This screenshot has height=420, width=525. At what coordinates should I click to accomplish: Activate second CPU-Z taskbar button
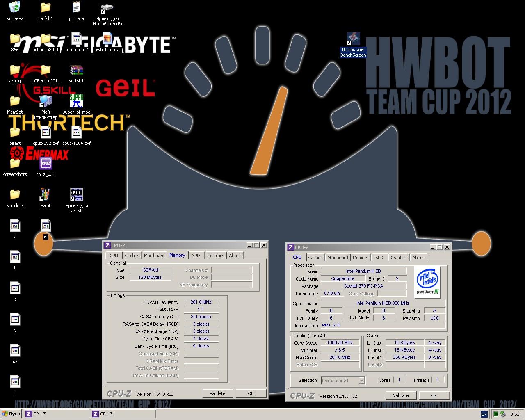coord(123,414)
